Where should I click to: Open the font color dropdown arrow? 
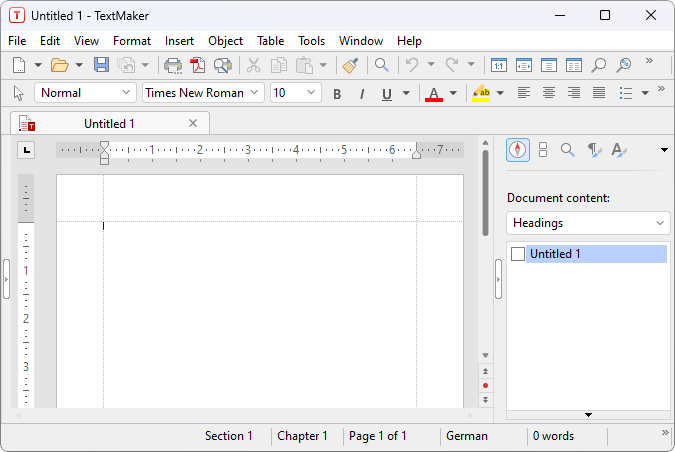453,93
